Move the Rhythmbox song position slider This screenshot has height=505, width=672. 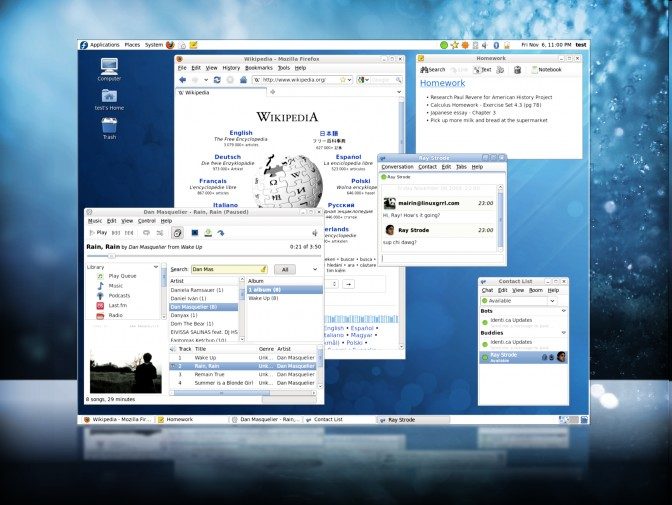point(111,256)
